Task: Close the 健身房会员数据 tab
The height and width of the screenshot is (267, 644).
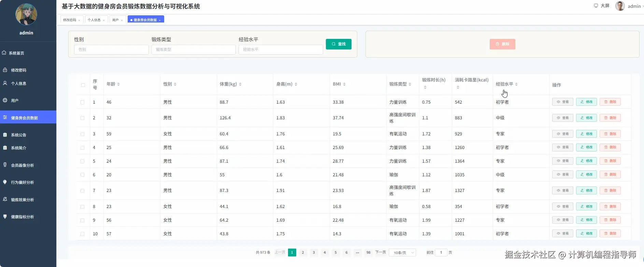Action: pyautogui.click(x=160, y=20)
